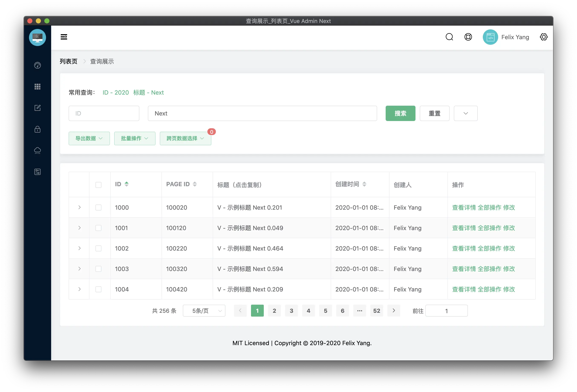
Task: Toggle the sidebar collapse hamburger icon
Action: (x=64, y=37)
